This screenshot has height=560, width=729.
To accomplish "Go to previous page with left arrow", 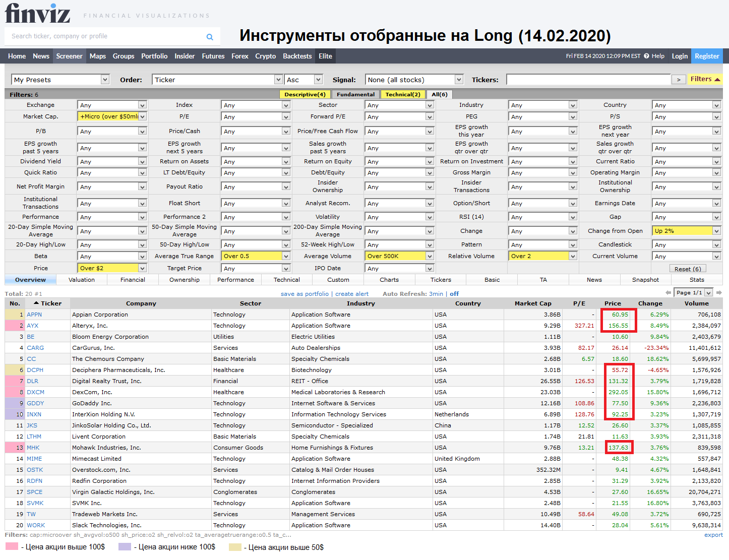I will pyautogui.click(x=669, y=293).
